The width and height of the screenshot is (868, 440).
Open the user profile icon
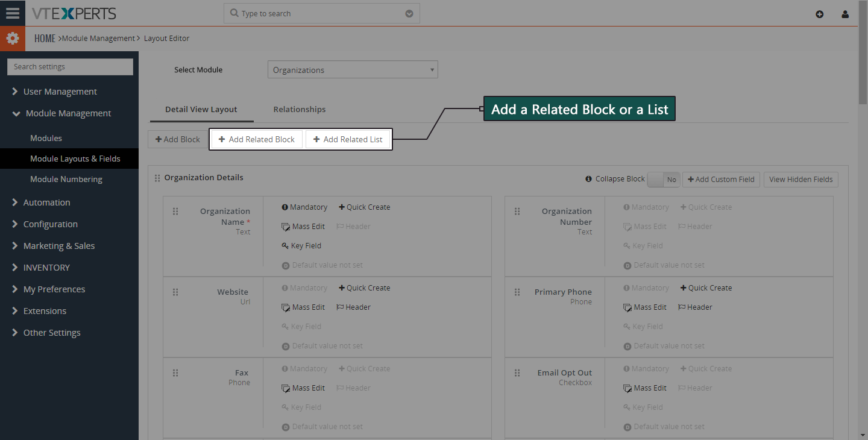coord(845,14)
